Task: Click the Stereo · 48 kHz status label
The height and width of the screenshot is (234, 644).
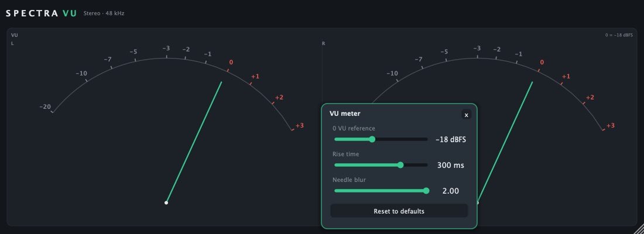Action: pos(104,13)
